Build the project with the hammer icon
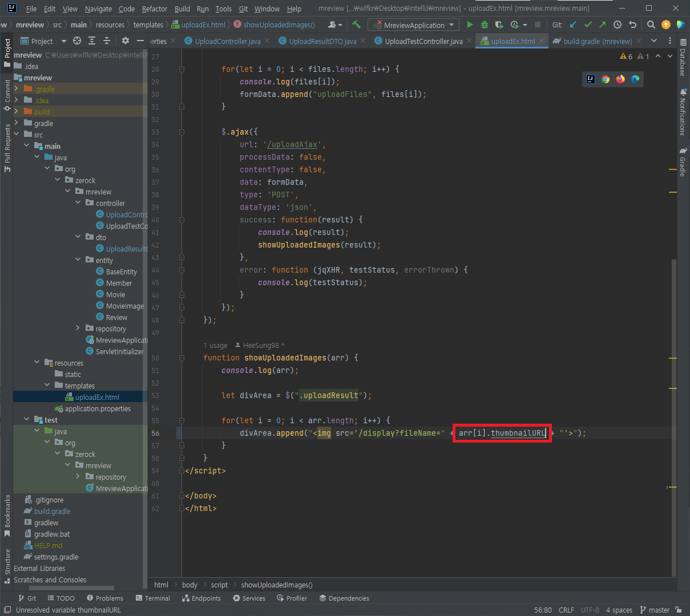This screenshot has height=616, width=690. pyautogui.click(x=357, y=25)
